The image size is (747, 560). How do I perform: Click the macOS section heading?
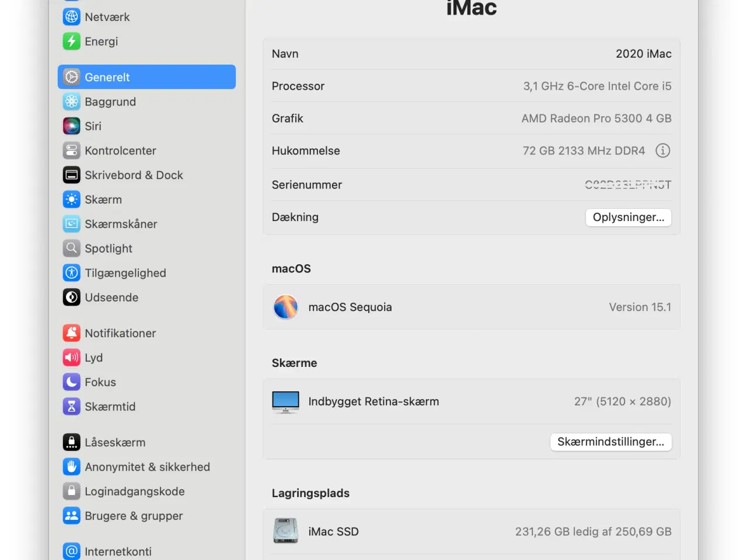pyautogui.click(x=291, y=268)
